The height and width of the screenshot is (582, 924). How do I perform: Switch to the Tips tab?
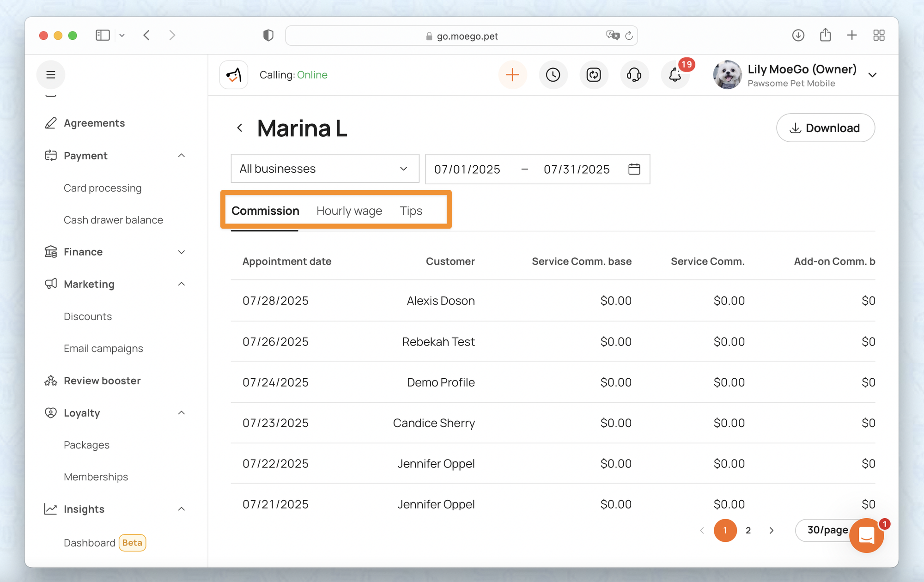tap(411, 211)
